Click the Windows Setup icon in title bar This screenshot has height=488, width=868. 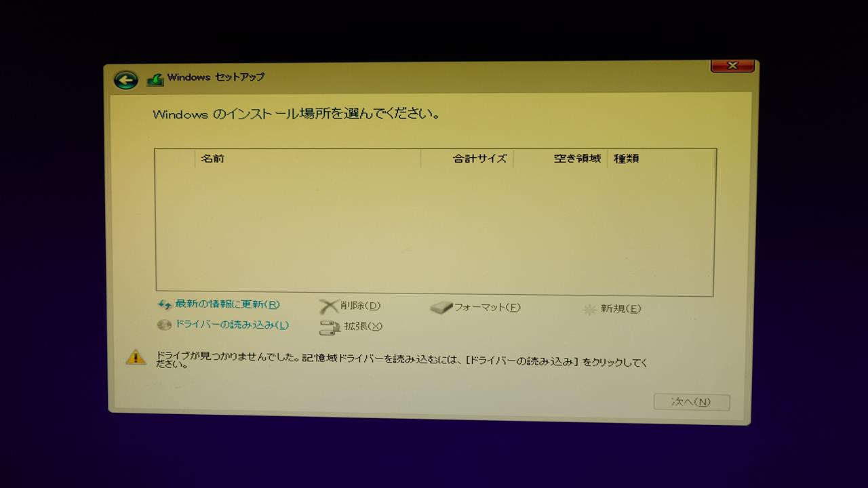pos(155,79)
